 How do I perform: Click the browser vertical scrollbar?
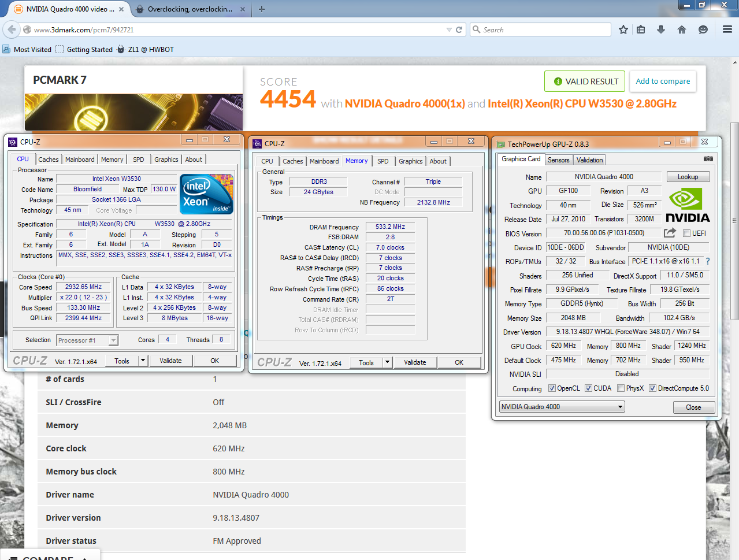coord(734,220)
